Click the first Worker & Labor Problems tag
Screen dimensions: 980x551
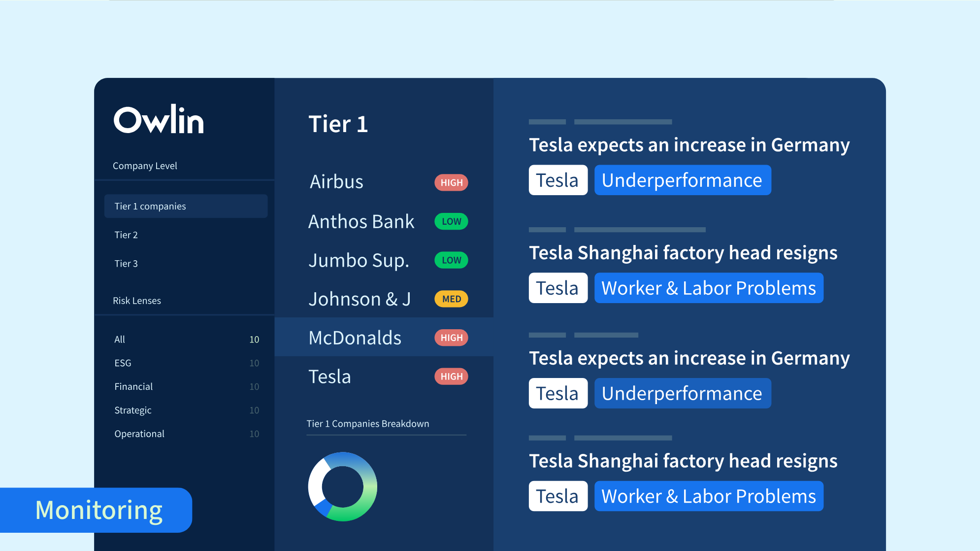coord(709,288)
